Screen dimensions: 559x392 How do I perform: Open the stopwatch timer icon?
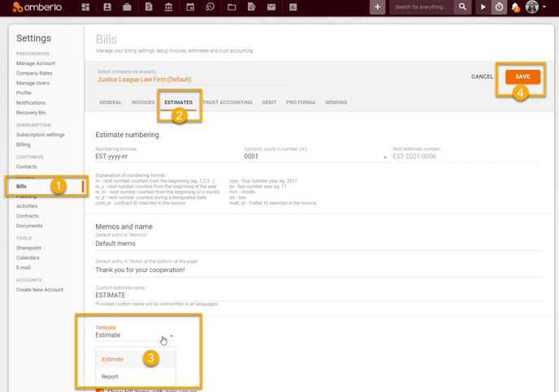tap(499, 6)
